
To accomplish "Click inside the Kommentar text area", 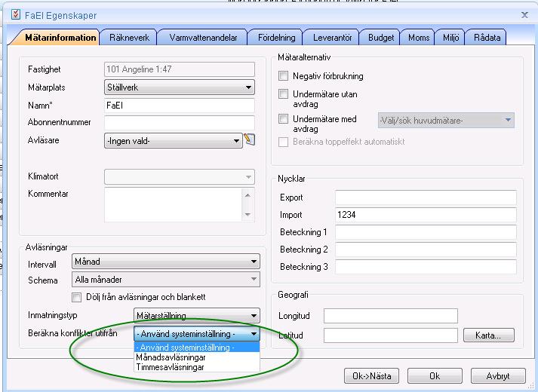I will click(x=174, y=204).
